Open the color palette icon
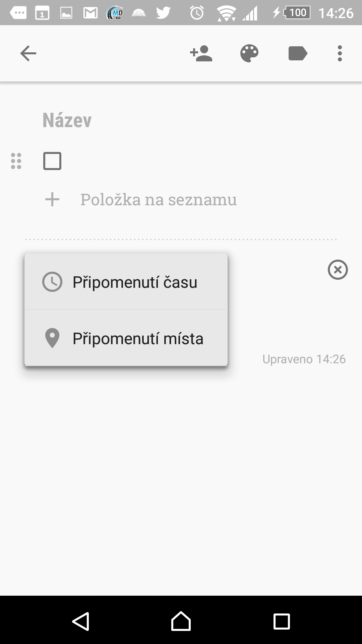362x644 pixels. [249, 53]
